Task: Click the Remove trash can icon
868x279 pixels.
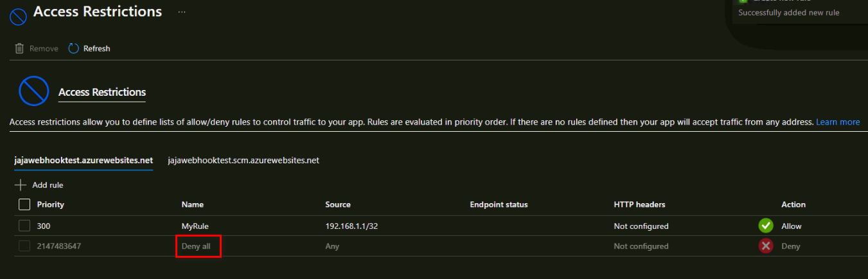Action: [x=19, y=48]
